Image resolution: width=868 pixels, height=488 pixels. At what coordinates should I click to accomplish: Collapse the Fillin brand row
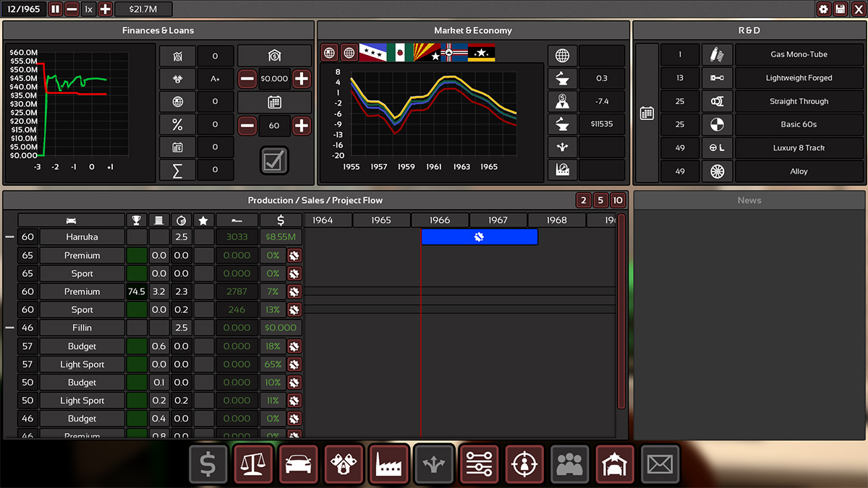[x=9, y=328]
